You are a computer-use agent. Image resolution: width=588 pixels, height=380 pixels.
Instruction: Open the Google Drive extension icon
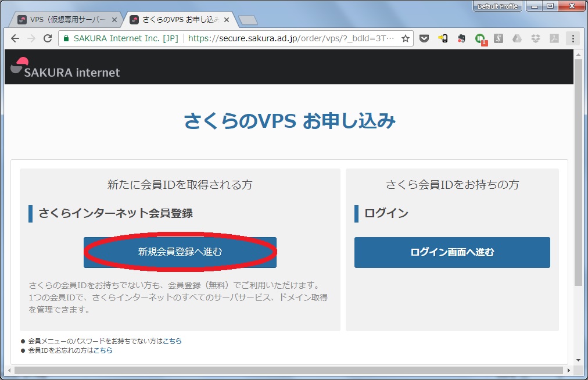[x=517, y=38]
